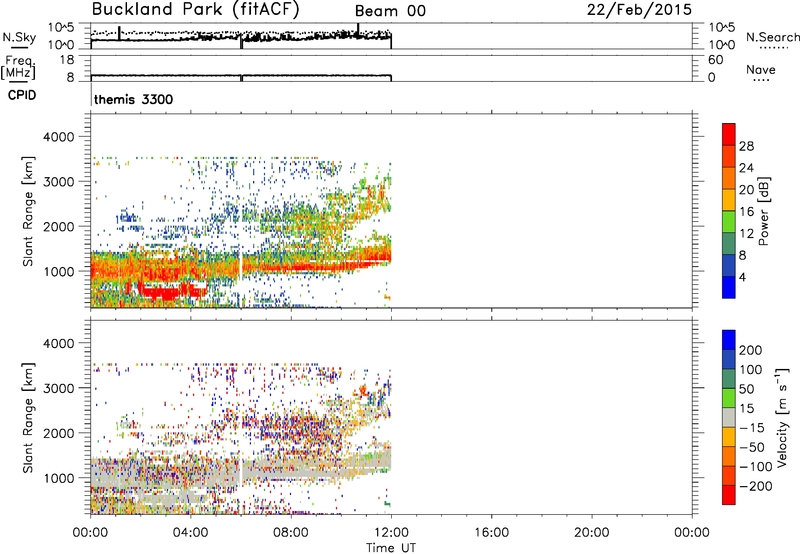Click the "2000" tick in the Velocity panel
This screenshot has width=800, height=554.
click(x=58, y=433)
